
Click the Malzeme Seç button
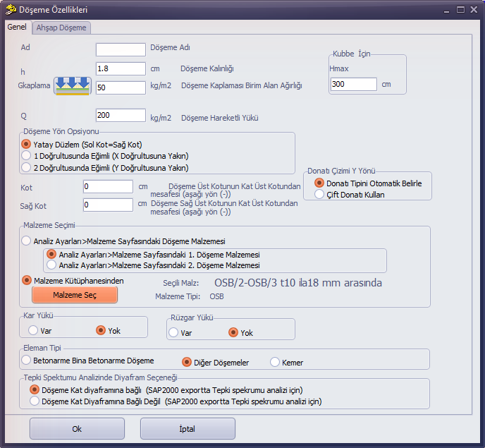tap(75, 295)
